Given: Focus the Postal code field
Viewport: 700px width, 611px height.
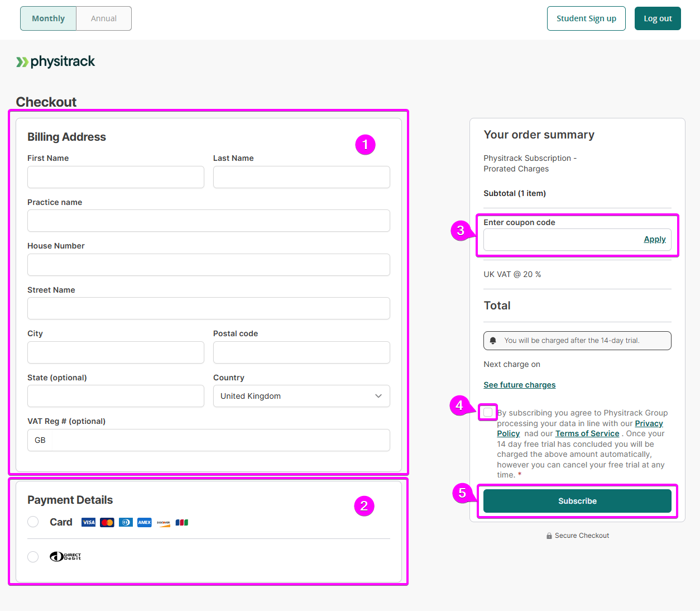Looking at the screenshot, I should 301,352.
